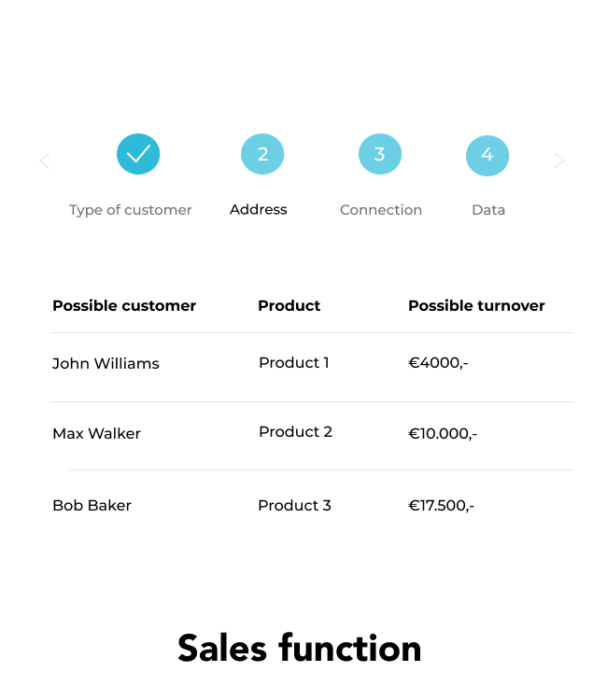Advance to next step with right chevron
The width and height of the screenshot is (607, 700).
[x=559, y=161]
